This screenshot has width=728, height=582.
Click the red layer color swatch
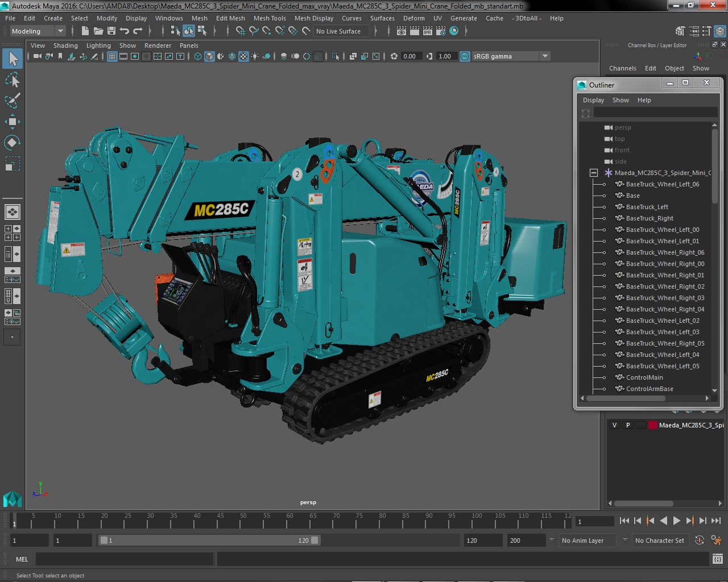652,425
